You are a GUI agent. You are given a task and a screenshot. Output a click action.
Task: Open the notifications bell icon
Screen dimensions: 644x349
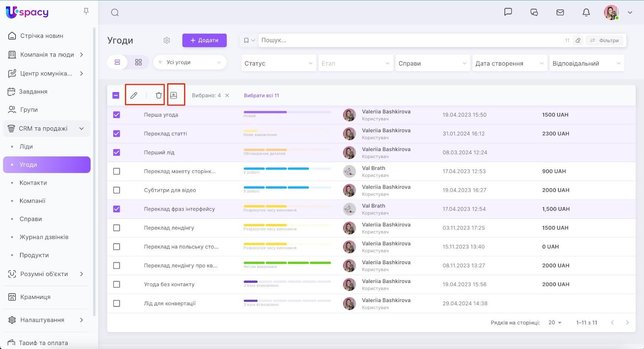click(x=586, y=12)
